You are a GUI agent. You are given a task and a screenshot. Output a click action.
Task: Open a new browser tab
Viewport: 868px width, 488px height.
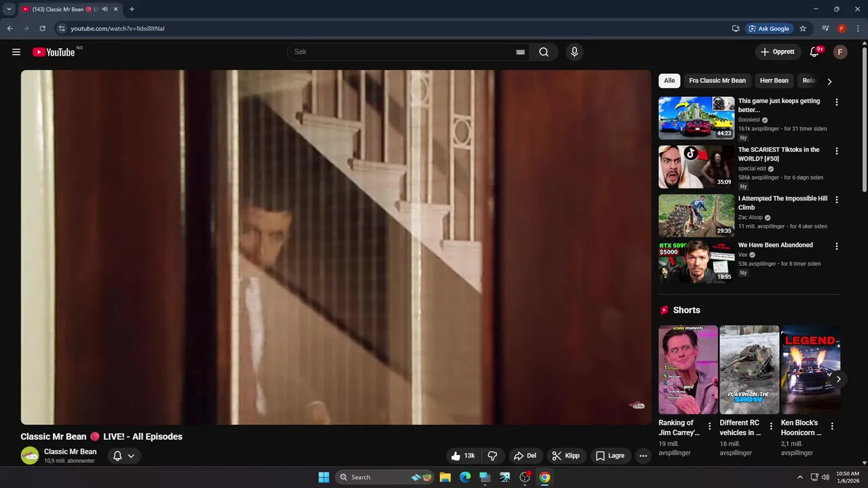pyautogui.click(x=132, y=9)
